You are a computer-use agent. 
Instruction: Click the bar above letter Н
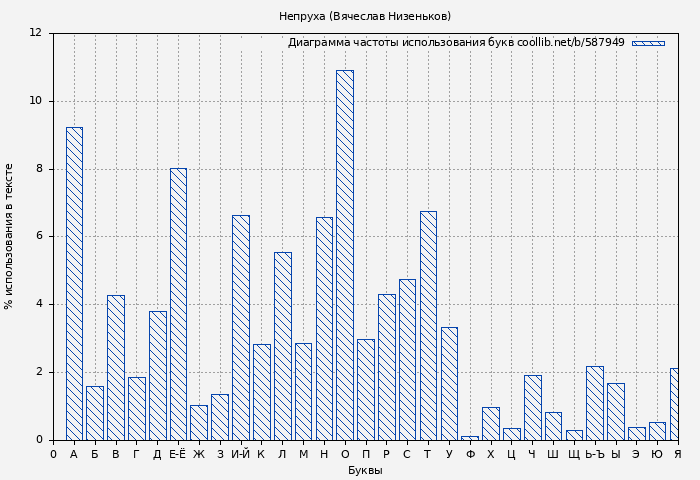pos(324,328)
